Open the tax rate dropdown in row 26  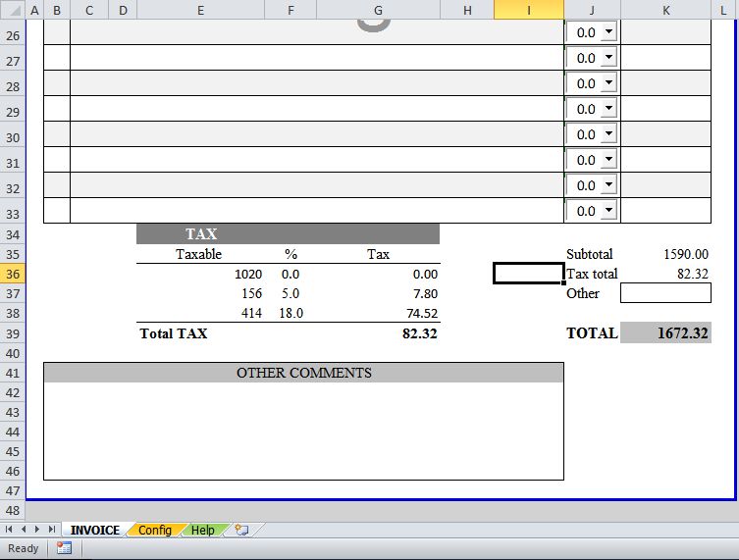click(608, 32)
